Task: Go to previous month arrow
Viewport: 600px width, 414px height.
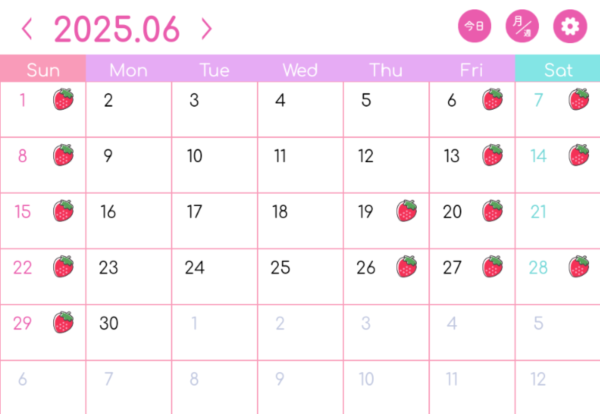Action: click(x=27, y=29)
